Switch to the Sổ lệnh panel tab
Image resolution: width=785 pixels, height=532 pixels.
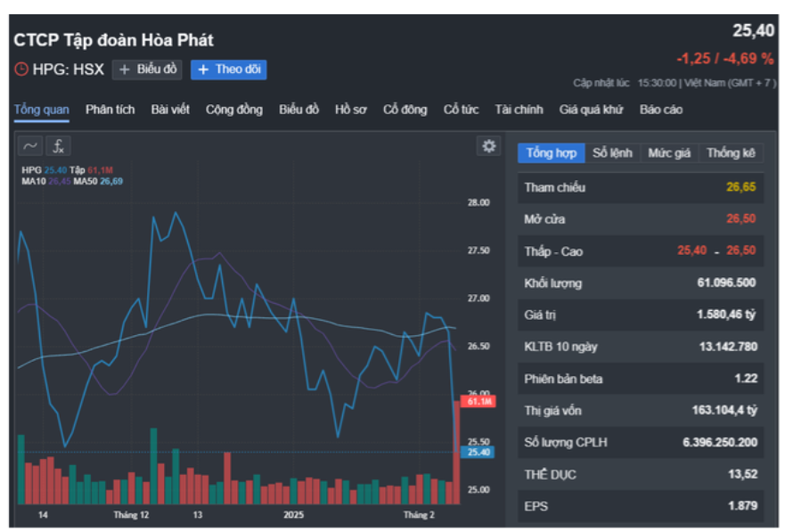pyautogui.click(x=613, y=152)
